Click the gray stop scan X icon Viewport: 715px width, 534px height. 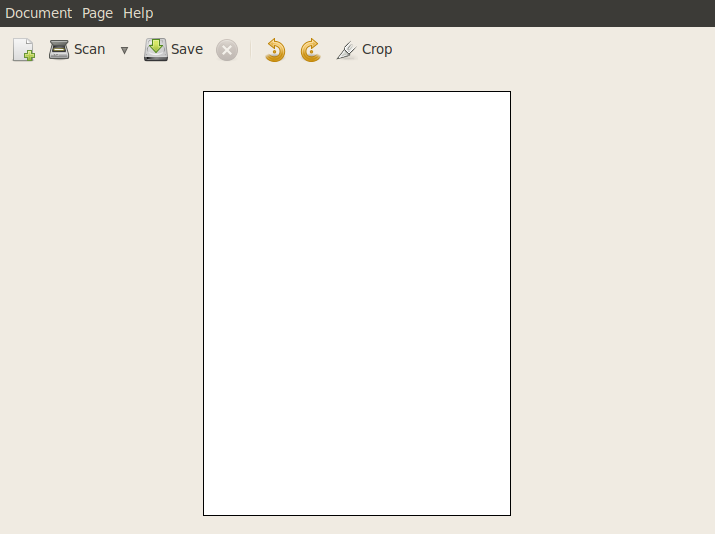point(227,50)
